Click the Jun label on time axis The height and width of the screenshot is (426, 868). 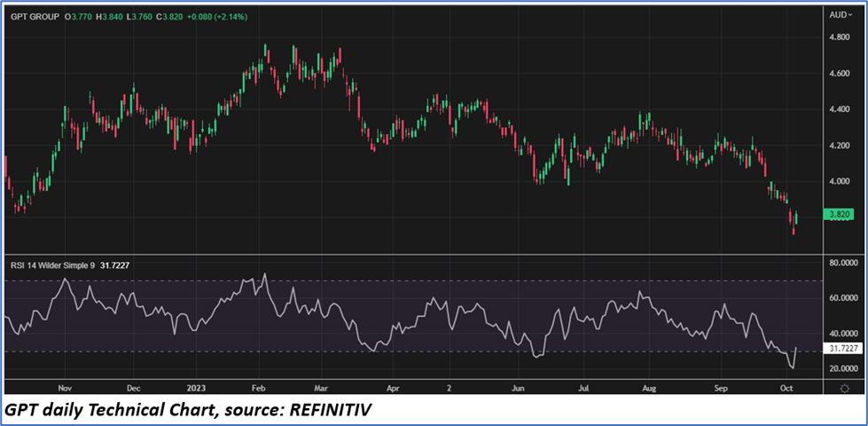click(518, 389)
